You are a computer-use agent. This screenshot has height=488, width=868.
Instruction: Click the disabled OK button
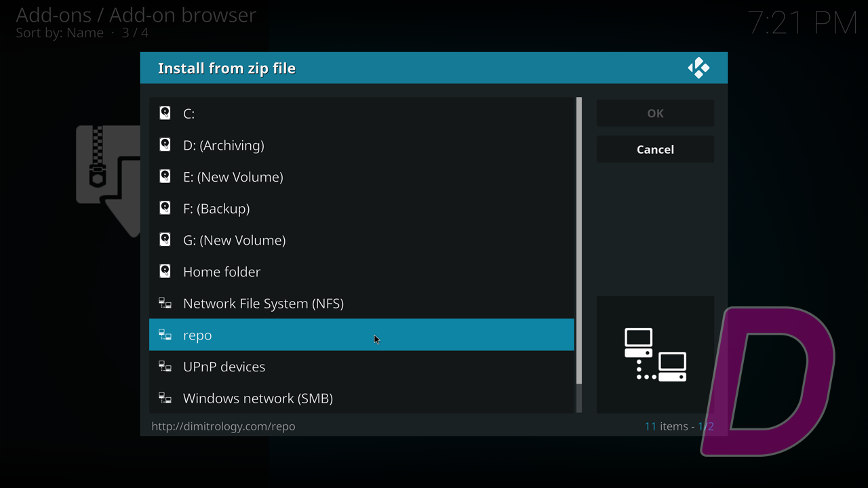coord(655,113)
